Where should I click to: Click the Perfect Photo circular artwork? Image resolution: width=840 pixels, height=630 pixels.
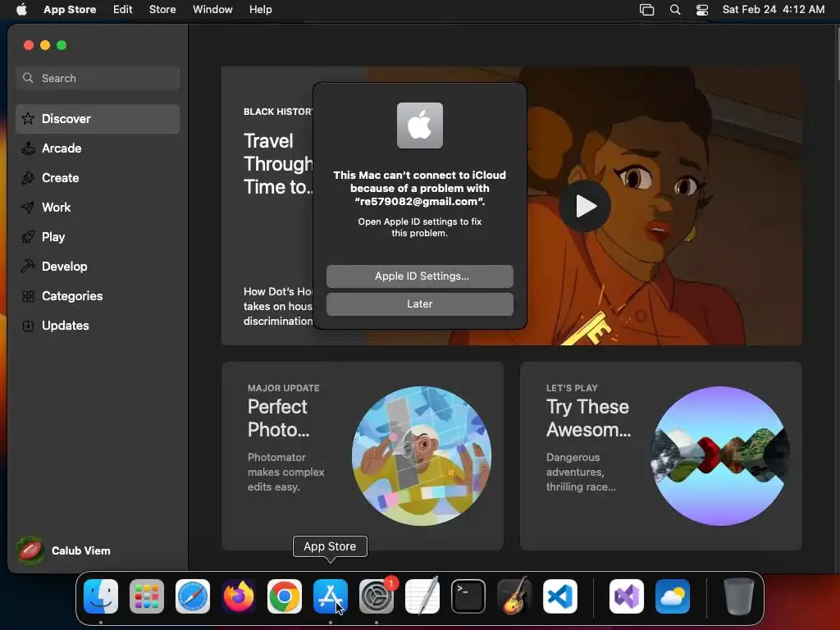tap(422, 456)
